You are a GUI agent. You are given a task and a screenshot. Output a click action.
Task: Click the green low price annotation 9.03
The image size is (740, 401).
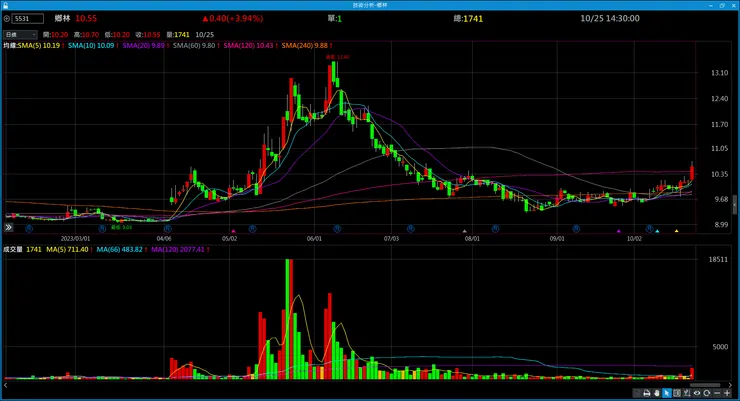121,227
